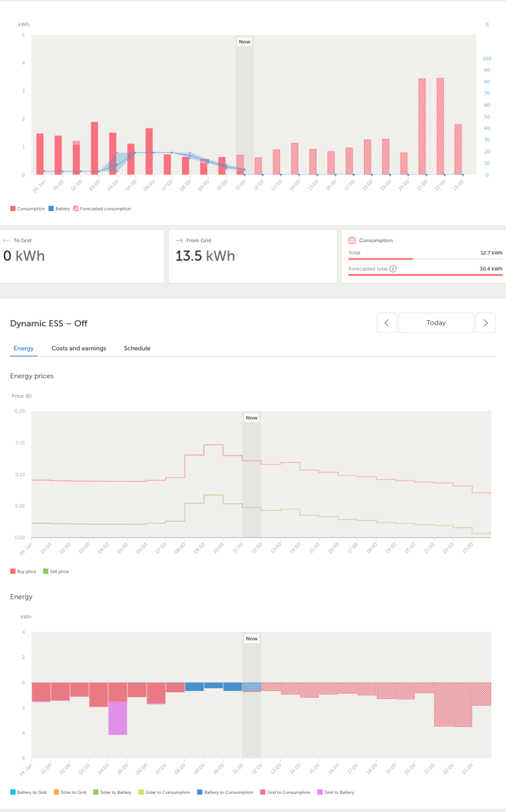Toggle Sell price legend entry
This screenshot has height=812, width=506.
coord(55,571)
